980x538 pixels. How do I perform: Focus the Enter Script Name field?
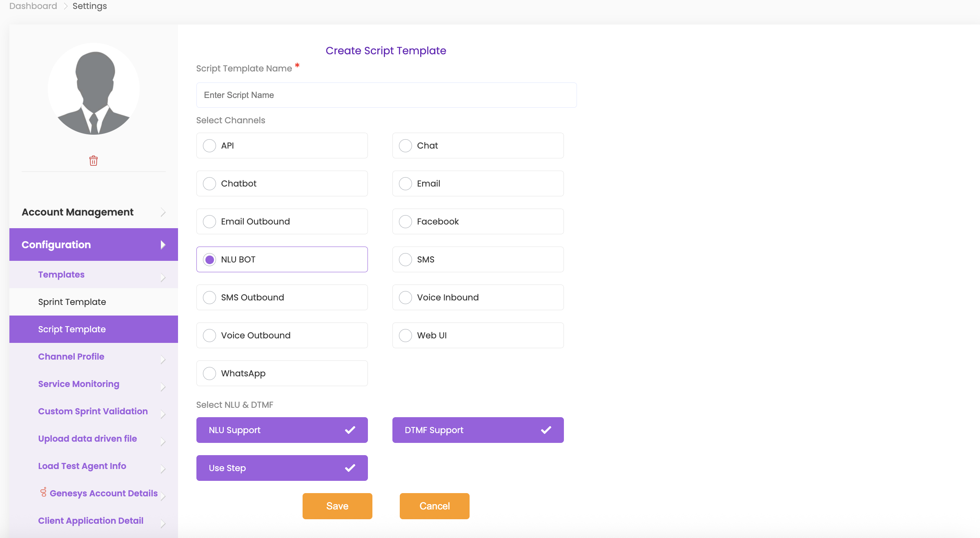[386, 95]
